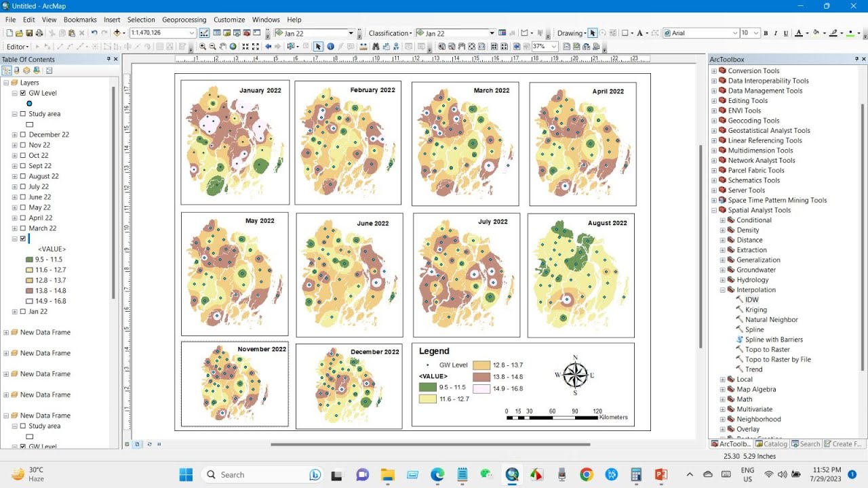Open the layout zoom 37% dropdown
This screenshot has height=488, width=868.
[554, 47]
